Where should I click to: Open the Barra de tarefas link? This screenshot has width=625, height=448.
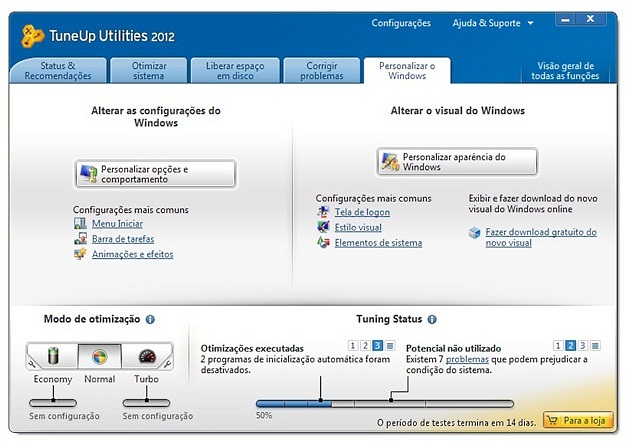click(x=123, y=239)
